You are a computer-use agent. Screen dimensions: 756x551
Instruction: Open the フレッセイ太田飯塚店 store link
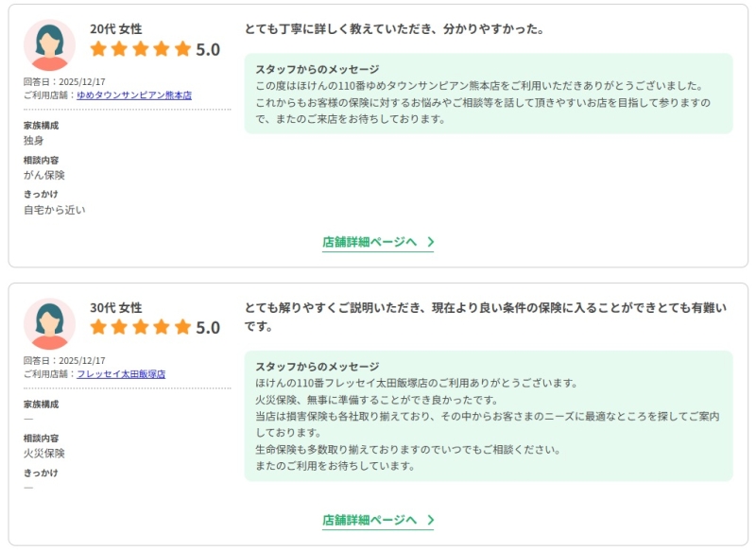(x=121, y=374)
